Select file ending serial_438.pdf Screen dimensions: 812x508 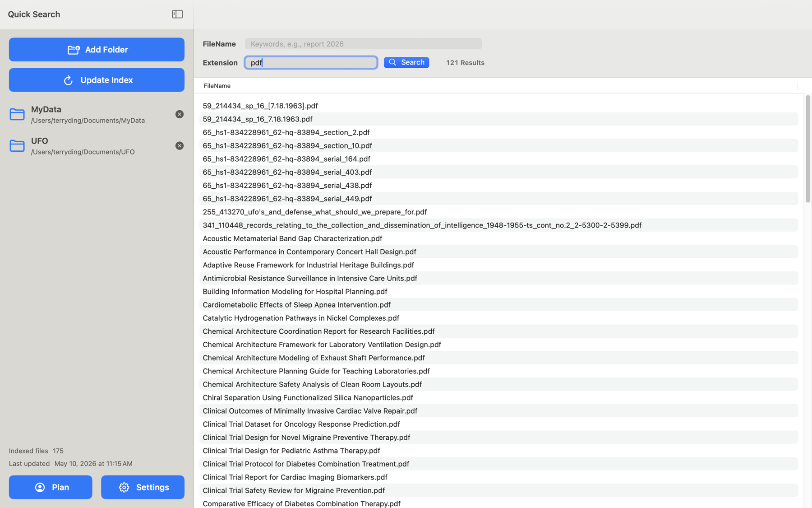(x=498, y=186)
